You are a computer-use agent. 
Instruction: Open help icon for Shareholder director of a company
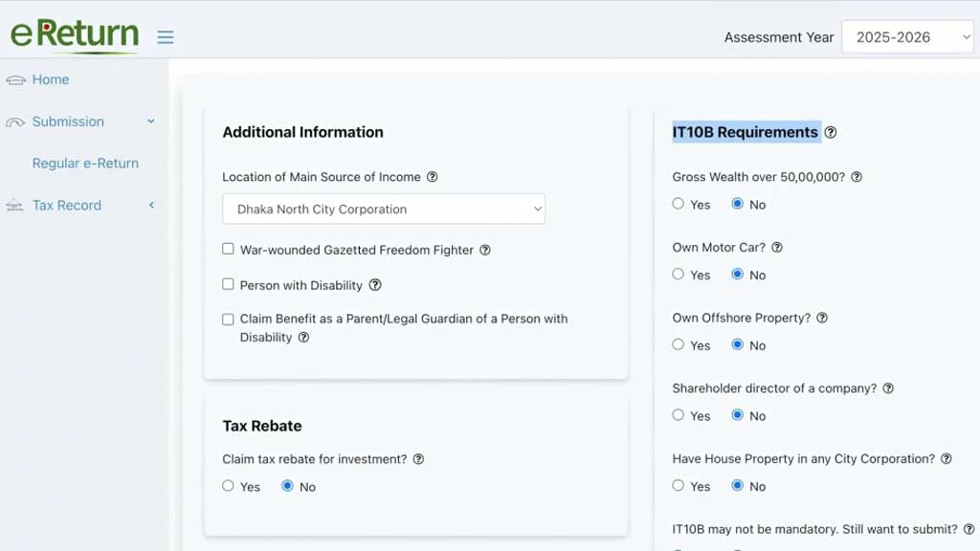(888, 388)
